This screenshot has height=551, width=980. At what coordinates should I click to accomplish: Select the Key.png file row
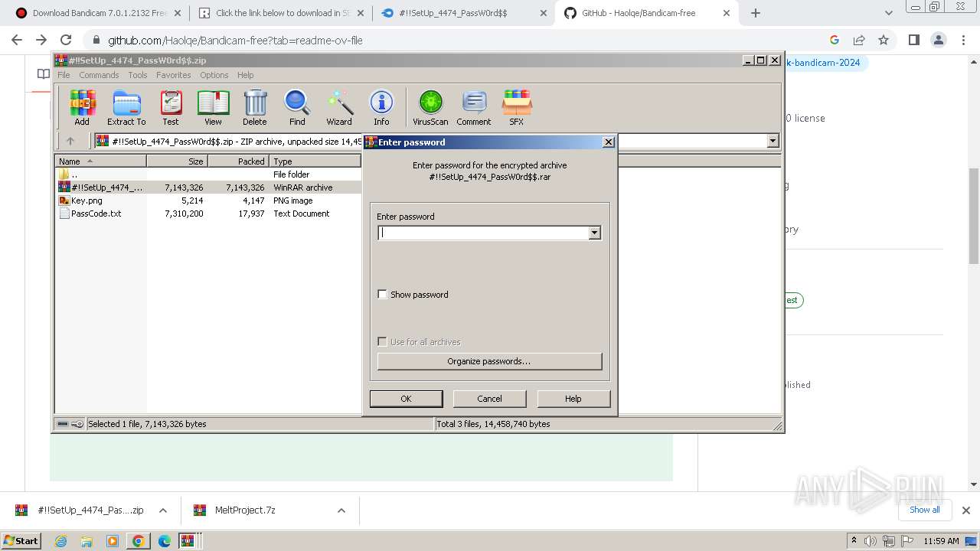[x=207, y=201]
